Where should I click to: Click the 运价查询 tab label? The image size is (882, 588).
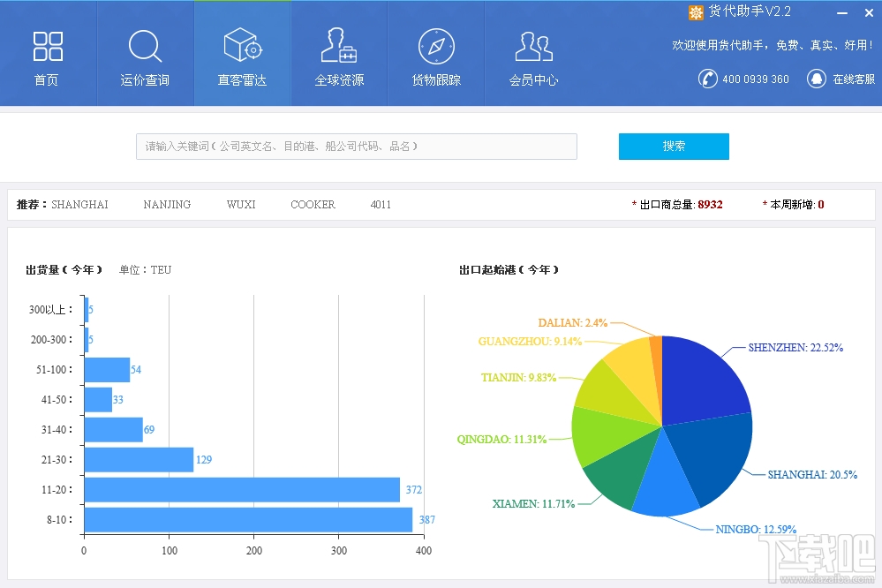[x=145, y=79]
